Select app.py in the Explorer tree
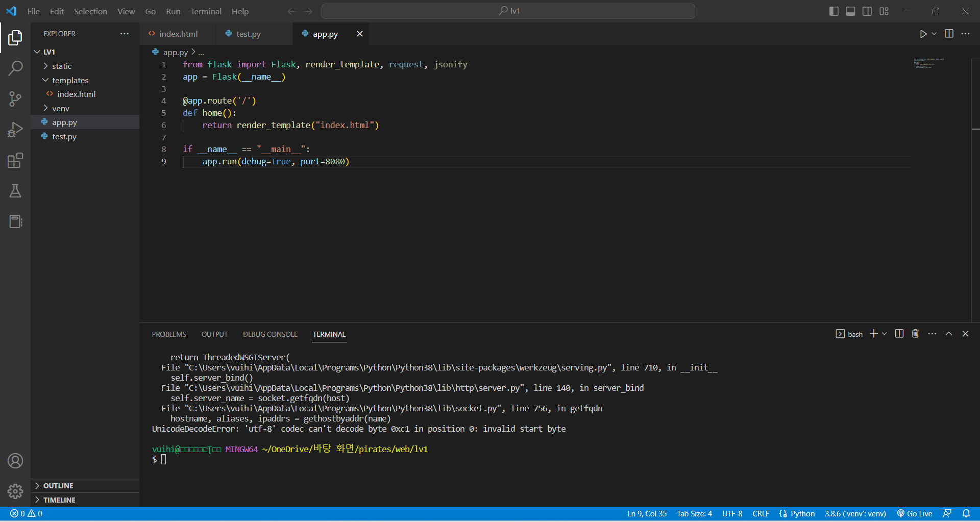The image size is (980, 522). pos(64,122)
